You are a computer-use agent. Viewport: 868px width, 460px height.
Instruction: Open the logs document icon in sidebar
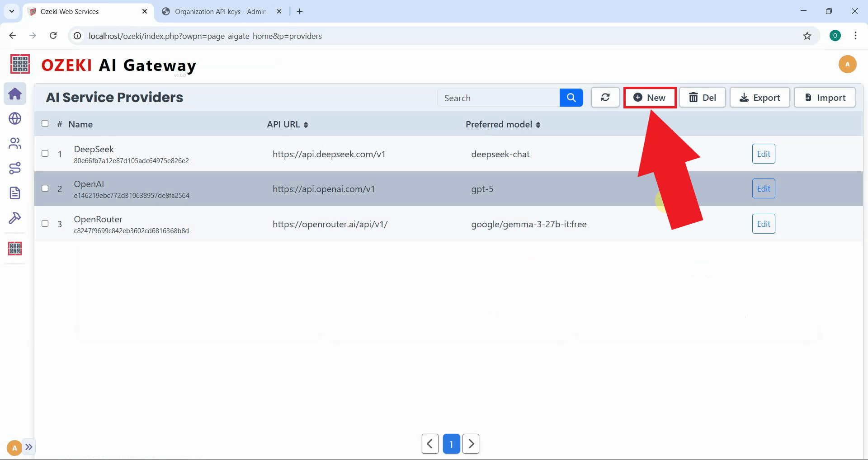tap(15, 193)
